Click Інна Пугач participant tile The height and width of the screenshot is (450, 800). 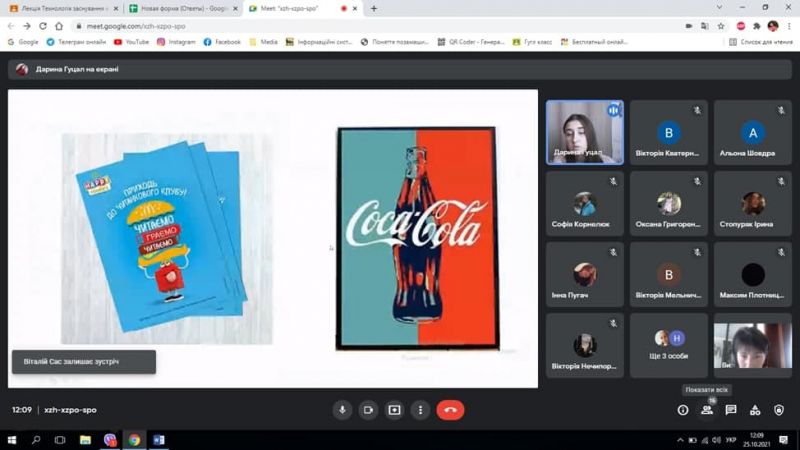585,274
